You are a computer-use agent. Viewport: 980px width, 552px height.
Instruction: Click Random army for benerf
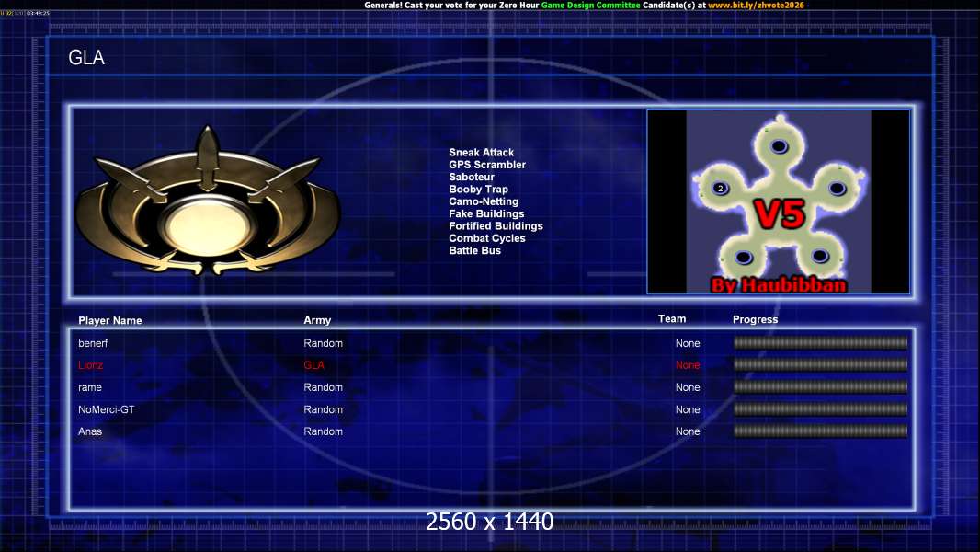323,343
